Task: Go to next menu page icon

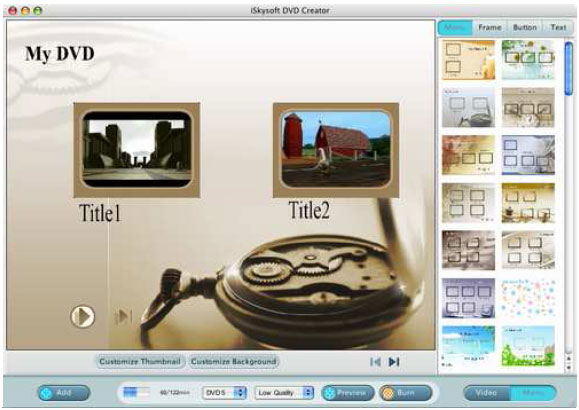Action: (x=394, y=362)
